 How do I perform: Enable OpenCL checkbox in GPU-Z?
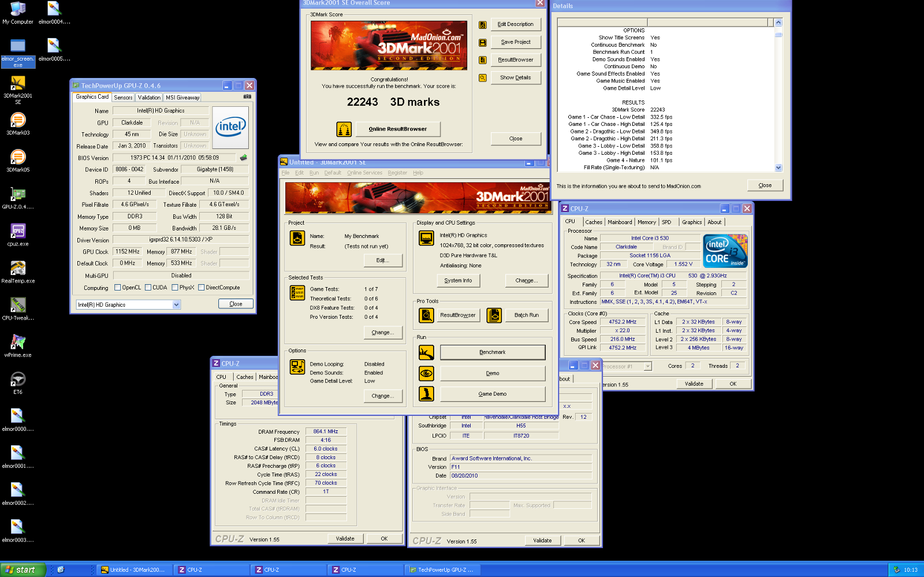118,288
